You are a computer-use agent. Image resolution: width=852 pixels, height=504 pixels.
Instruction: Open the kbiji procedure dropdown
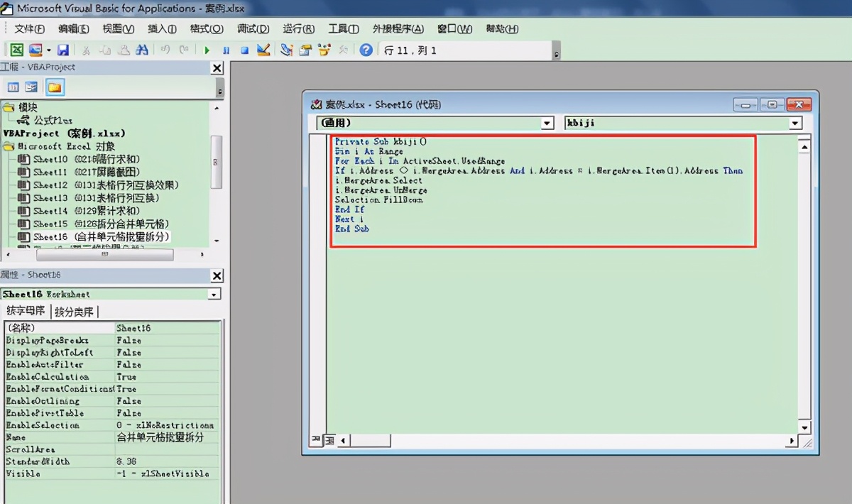pos(795,123)
